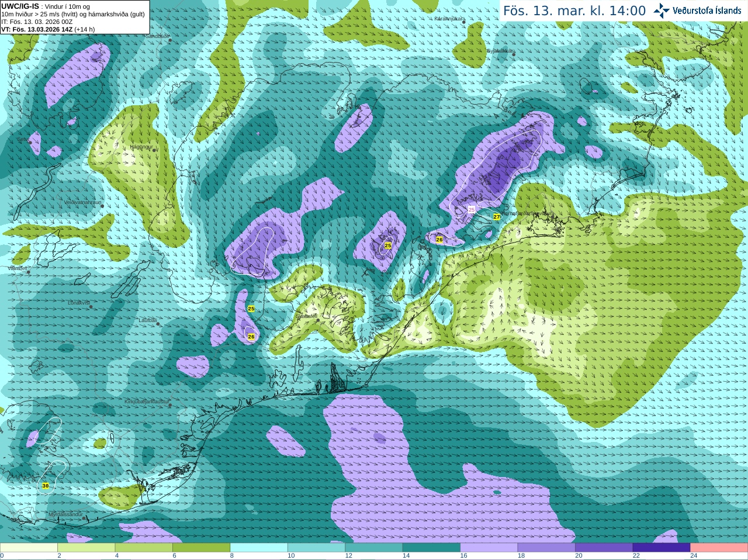Viewport: 748px width, 560px height.
Task: Pick the 18–20 m/s purple legend swatch
Action: tap(546, 548)
